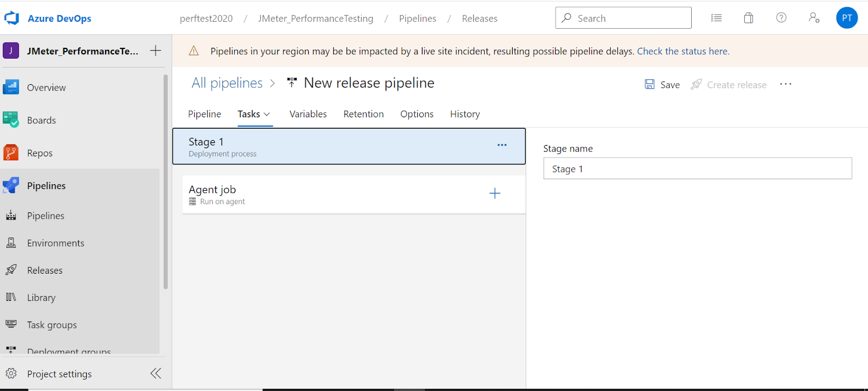The height and width of the screenshot is (391, 868).
Task: Click the pipeline title New release pipeline
Action: click(369, 83)
